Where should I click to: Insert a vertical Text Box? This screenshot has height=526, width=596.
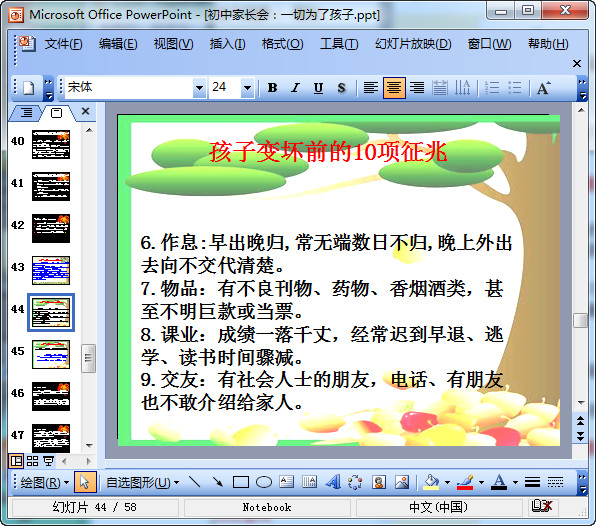[x=309, y=482]
